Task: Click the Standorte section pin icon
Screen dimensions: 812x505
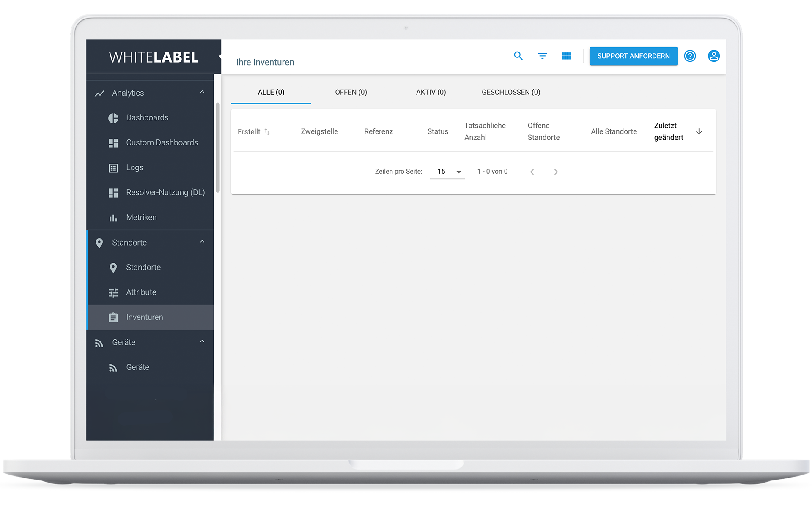Action: (99, 243)
